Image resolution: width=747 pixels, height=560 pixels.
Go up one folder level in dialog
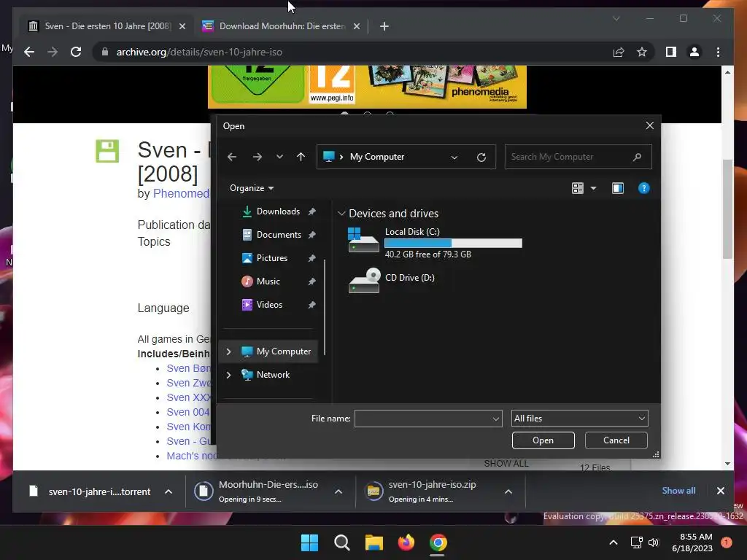coord(301,157)
